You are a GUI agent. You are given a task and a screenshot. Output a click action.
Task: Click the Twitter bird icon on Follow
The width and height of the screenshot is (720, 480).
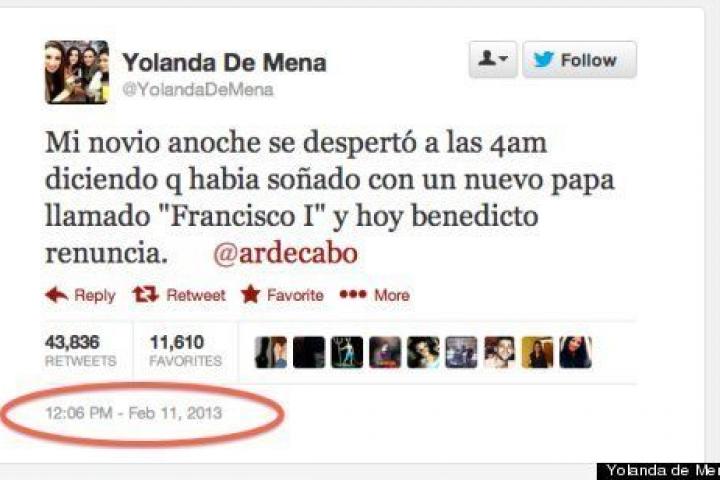[x=544, y=59]
